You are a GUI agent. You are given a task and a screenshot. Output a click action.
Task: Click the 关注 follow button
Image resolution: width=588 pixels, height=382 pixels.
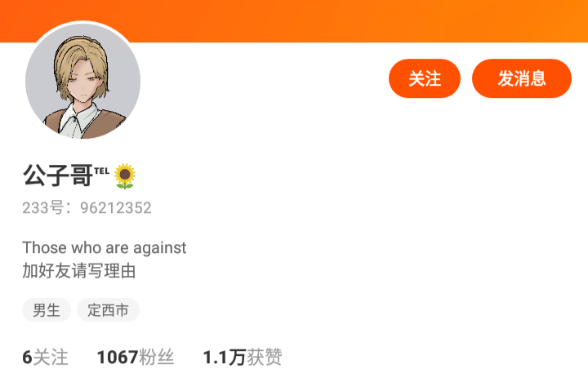(425, 78)
